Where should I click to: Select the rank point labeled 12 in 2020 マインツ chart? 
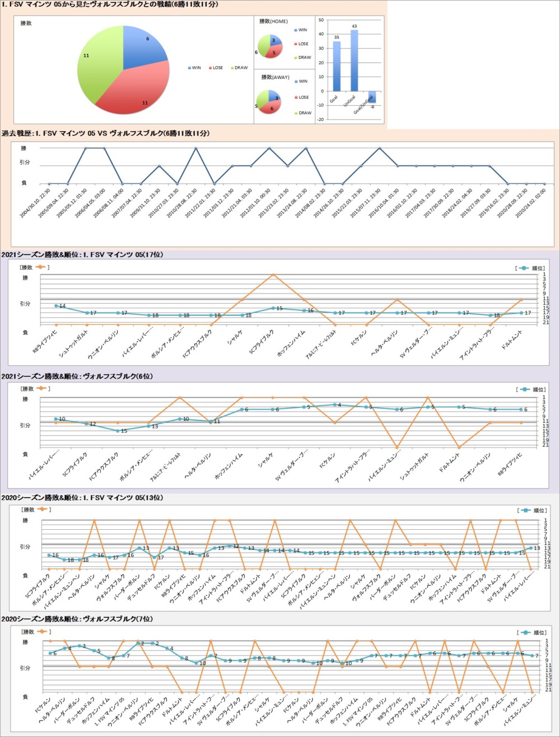(x=230, y=545)
